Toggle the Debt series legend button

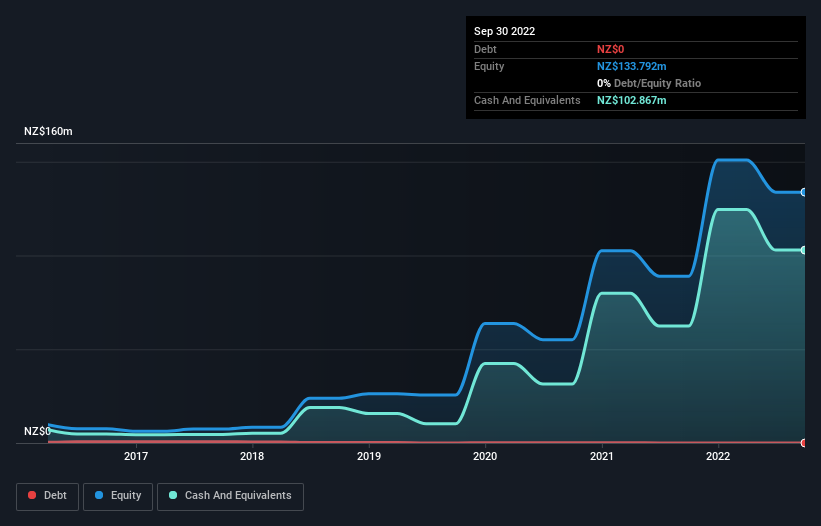click(x=47, y=496)
